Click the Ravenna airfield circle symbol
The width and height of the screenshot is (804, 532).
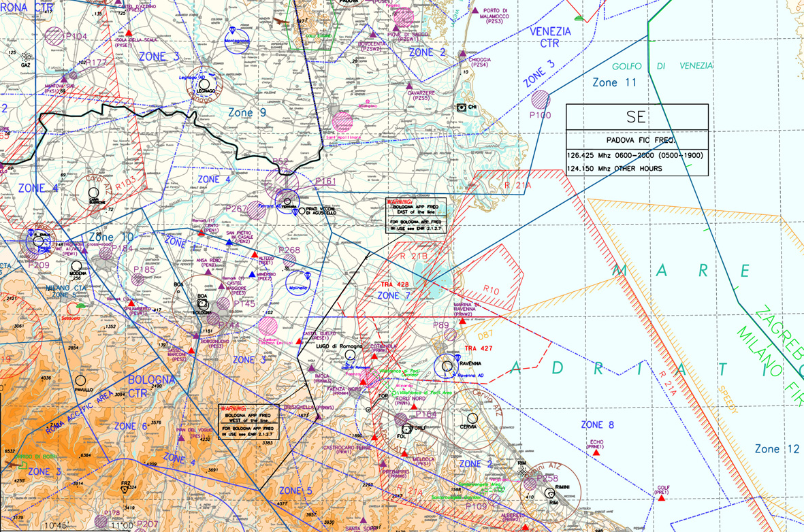447,366
